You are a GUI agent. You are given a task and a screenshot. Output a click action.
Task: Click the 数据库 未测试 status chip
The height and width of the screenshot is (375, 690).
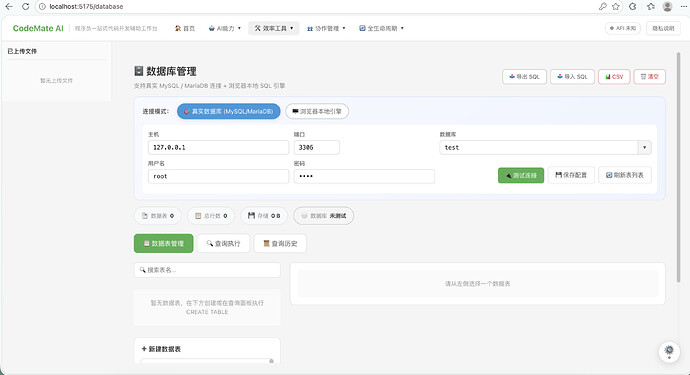point(323,216)
